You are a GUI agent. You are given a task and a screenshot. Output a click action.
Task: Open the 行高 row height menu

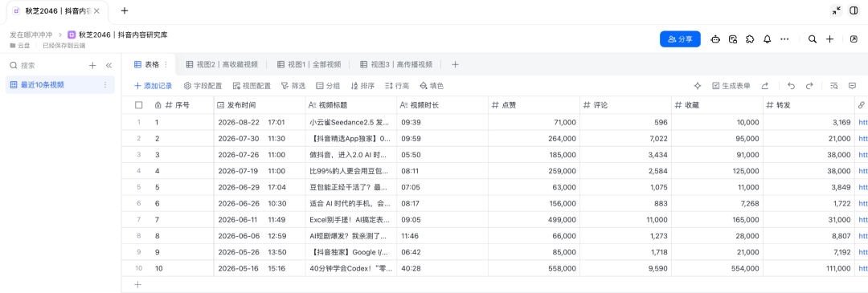coord(397,86)
